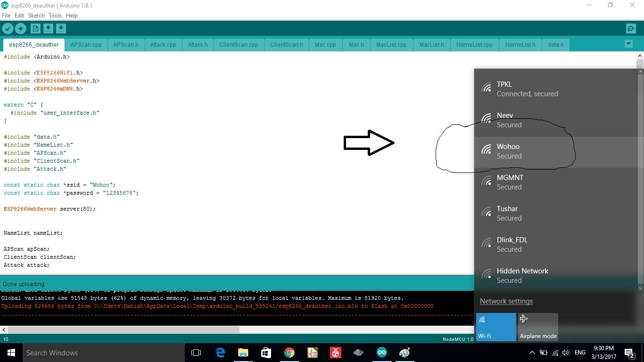Open the Paint palette taskbar icon
Screen dimensions: 644x362
click(x=405, y=353)
